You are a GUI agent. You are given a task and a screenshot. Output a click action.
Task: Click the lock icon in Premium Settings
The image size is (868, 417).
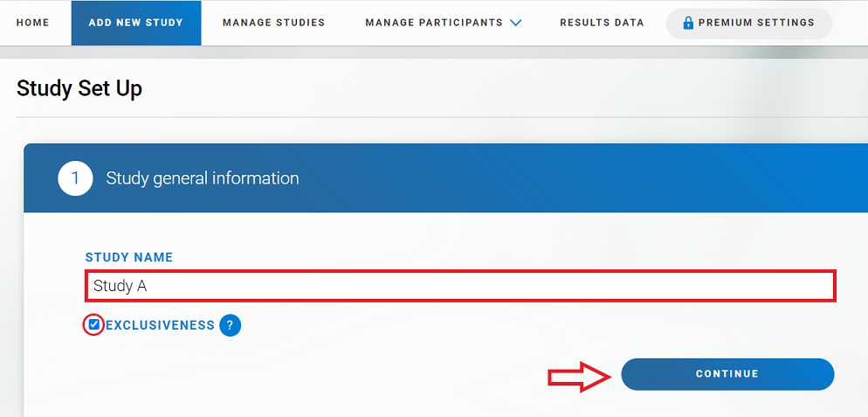tap(688, 23)
